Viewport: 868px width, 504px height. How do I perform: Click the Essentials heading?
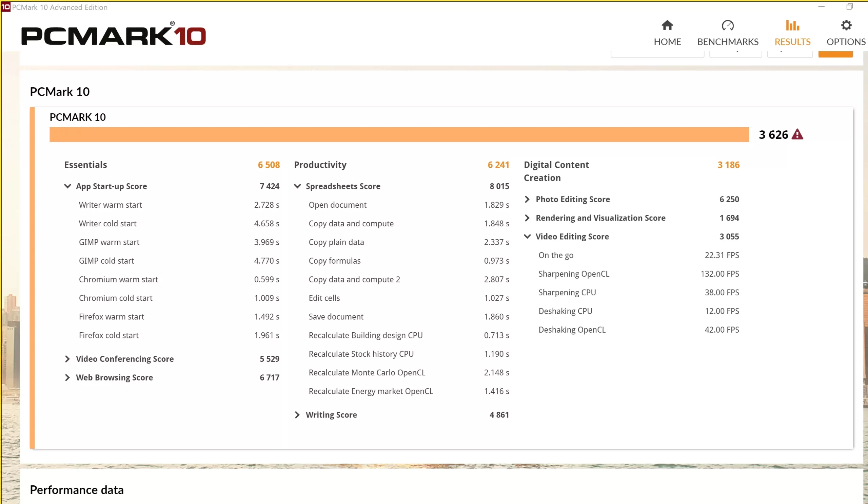85,165
